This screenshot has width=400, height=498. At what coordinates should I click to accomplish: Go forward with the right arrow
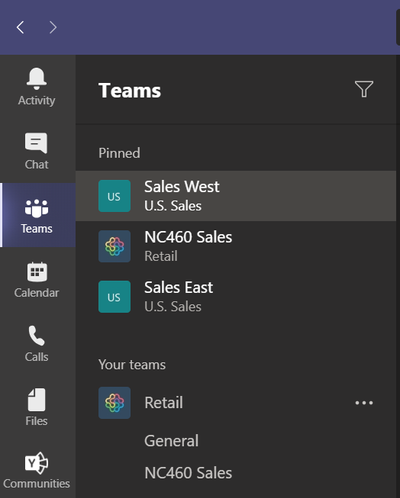pos(53,27)
